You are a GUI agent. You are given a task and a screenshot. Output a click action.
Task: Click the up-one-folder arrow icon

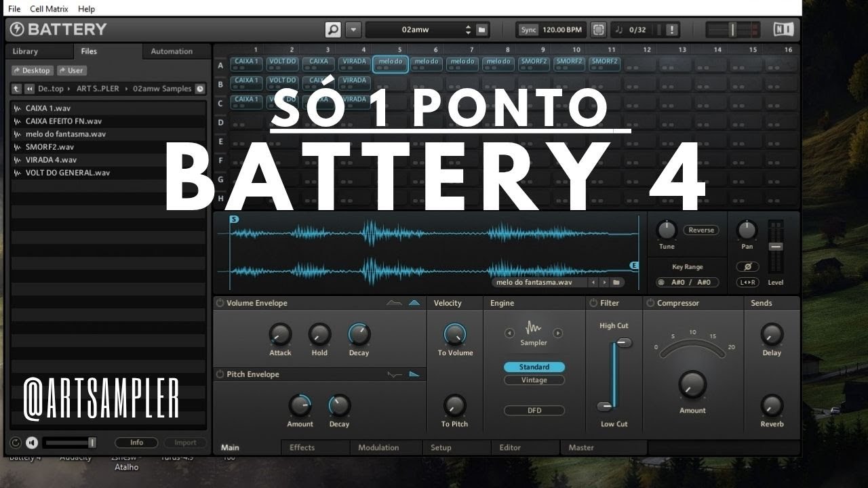[16, 89]
